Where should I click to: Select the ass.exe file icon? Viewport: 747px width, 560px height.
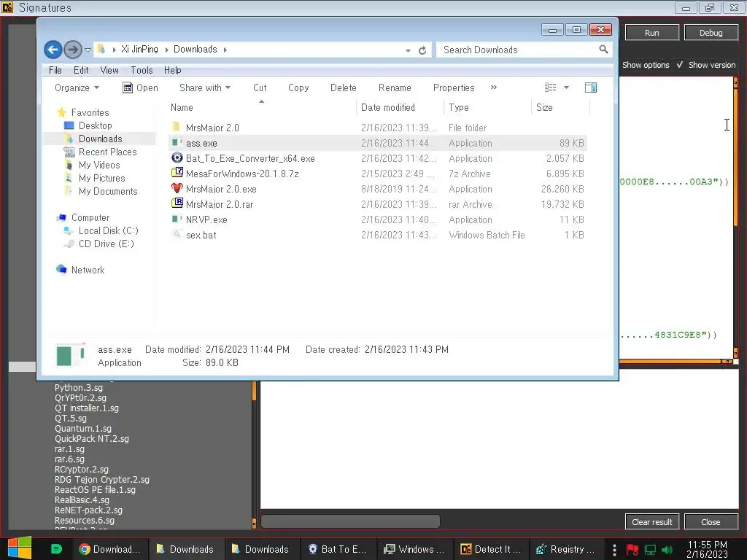(x=177, y=142)
